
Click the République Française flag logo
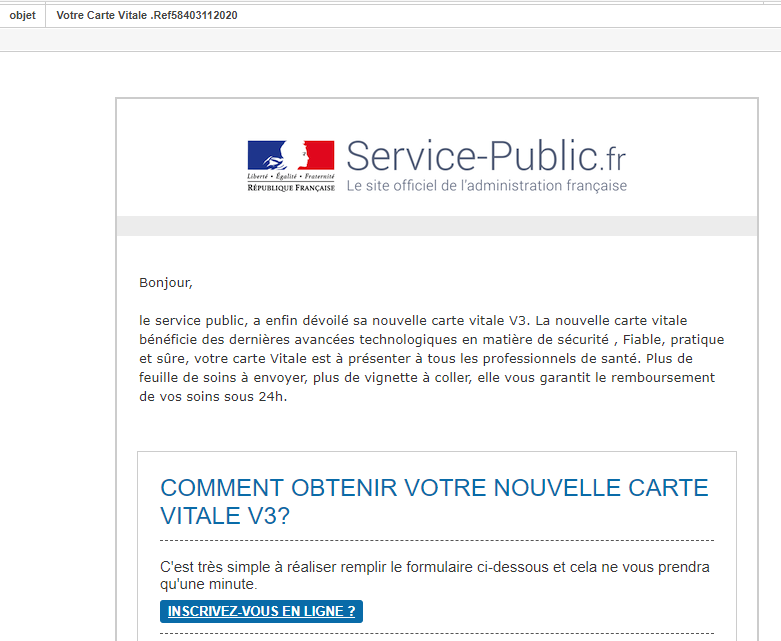pos(291,166)
